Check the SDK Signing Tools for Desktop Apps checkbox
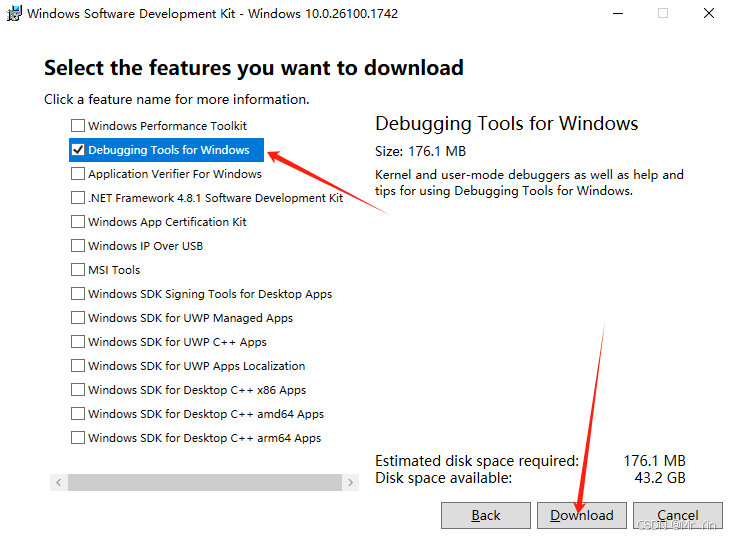This screenshot has height=538, width=730. (x=78, y=294)
